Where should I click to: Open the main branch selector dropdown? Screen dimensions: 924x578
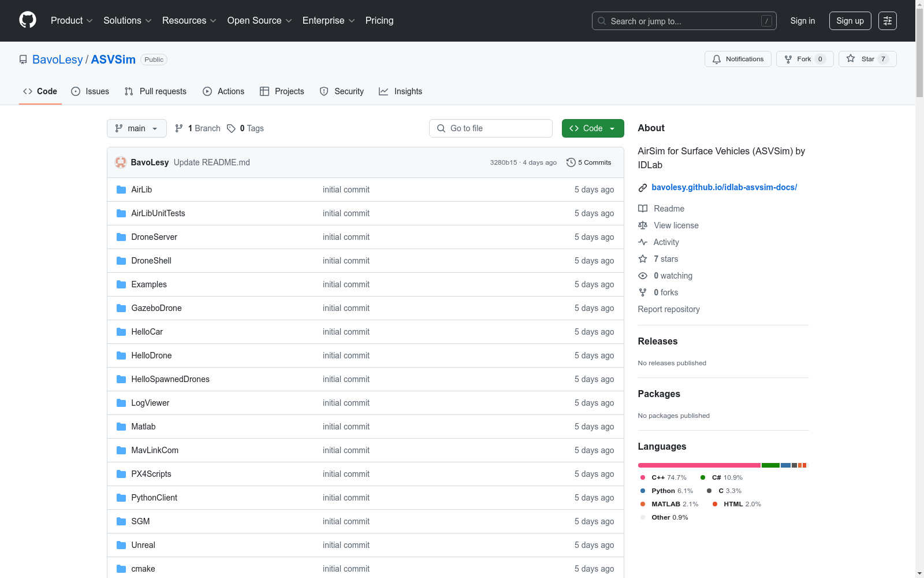pyautogui.click(x=137, y=128)
